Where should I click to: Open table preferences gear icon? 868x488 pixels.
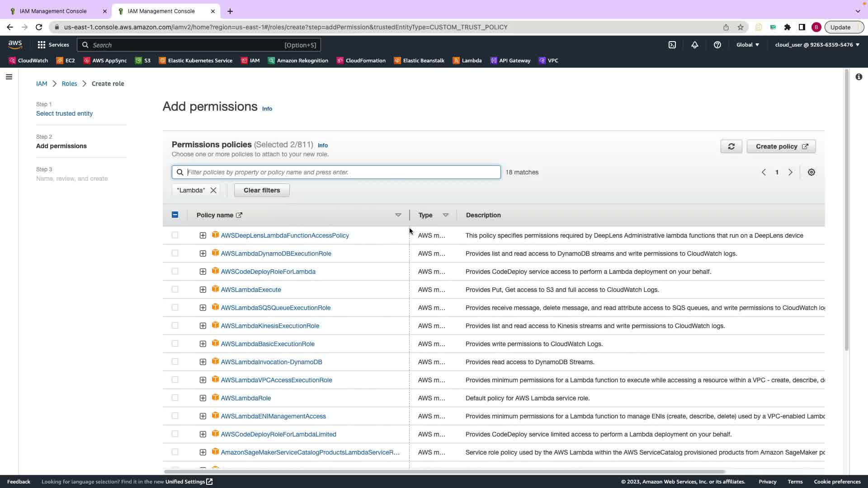[x=811, y=172]
